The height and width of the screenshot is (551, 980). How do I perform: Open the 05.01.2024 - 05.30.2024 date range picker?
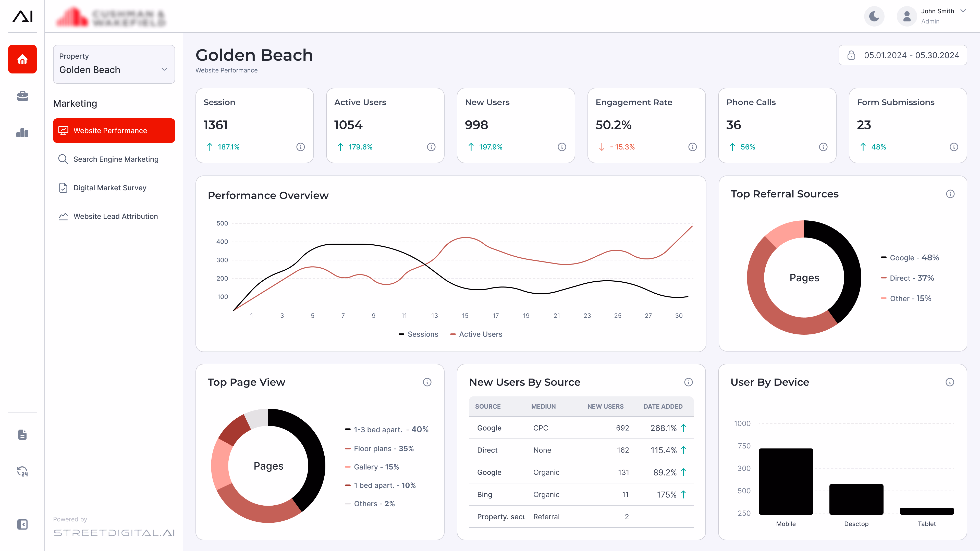[x=903, y=55]
